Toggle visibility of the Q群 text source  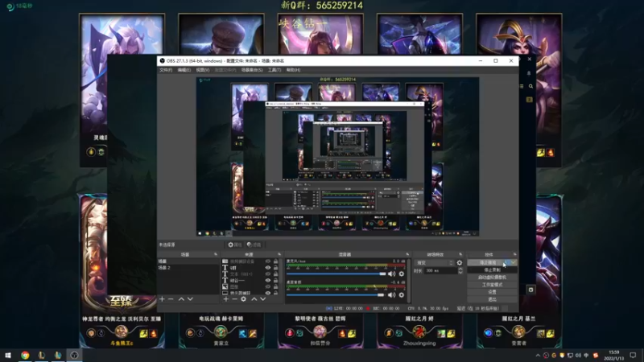(268, 268)
